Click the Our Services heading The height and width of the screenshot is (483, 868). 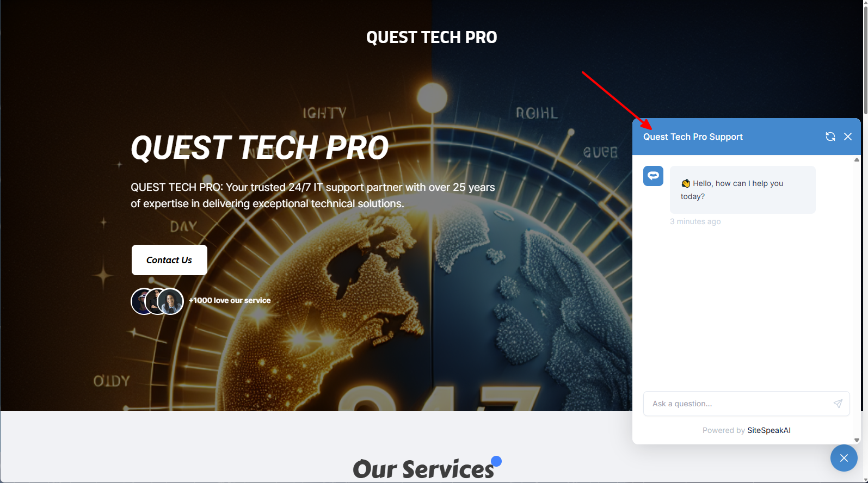coord(423,469)
